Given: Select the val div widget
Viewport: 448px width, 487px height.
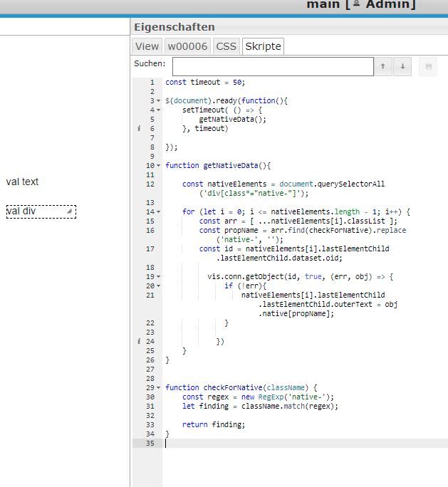Looking at the screenshot, I should click(41, 211).
